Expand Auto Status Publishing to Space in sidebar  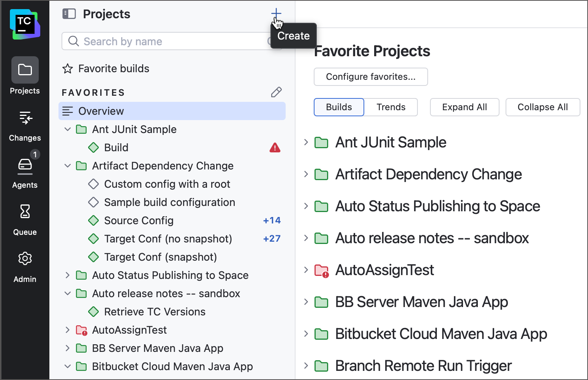click(x=68, y=275)
